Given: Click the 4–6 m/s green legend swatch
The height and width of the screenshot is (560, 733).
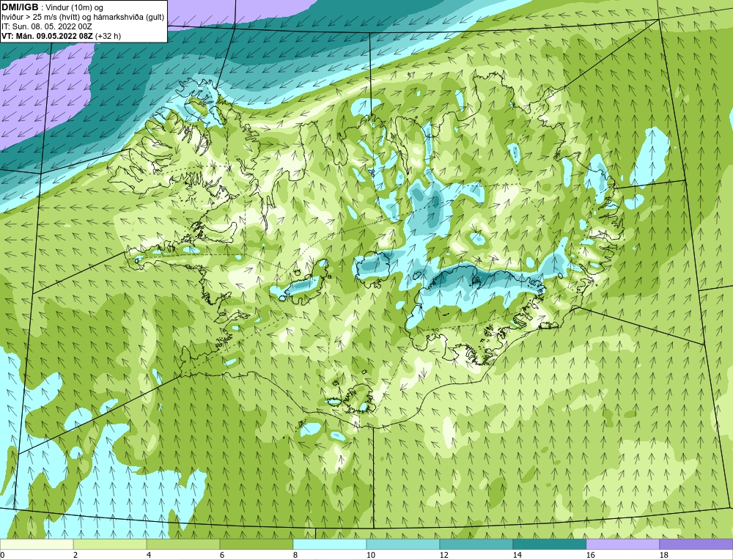Looking at the screenshot, I should point(183,544).
